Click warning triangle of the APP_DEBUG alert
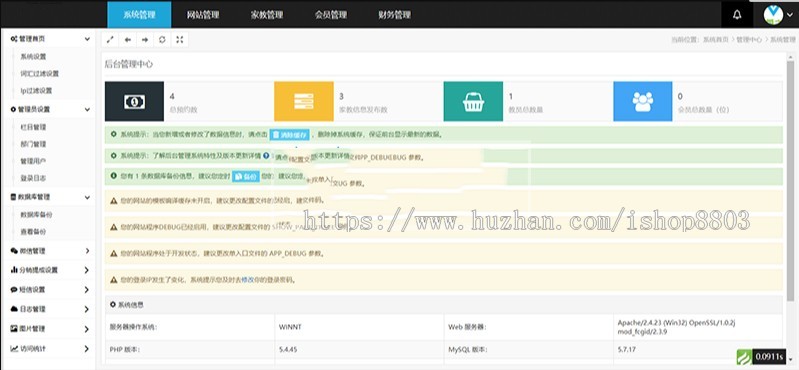 click(x=114, y=253)
